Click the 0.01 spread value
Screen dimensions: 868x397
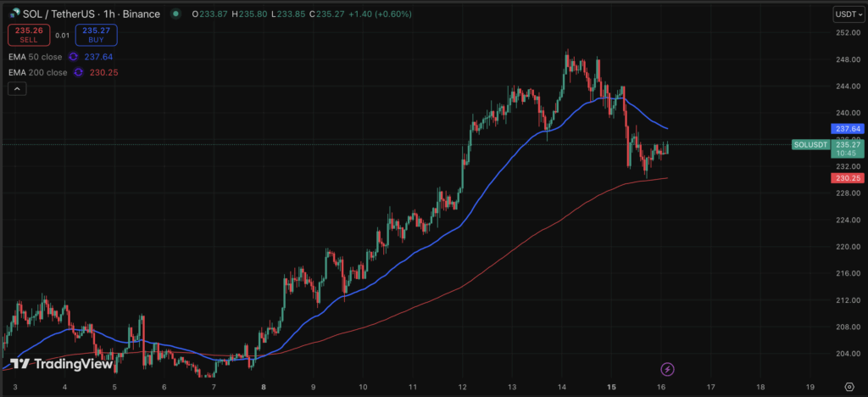point(63,36)
